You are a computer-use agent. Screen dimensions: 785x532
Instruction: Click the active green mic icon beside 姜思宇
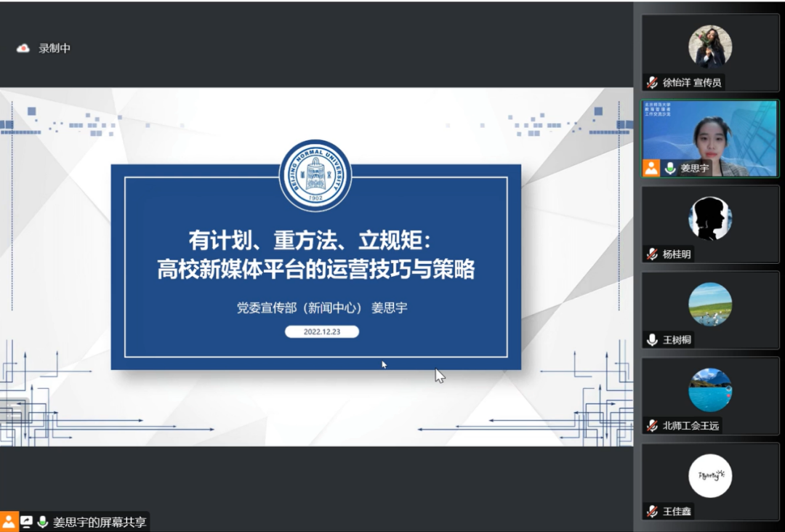[669, 168]
